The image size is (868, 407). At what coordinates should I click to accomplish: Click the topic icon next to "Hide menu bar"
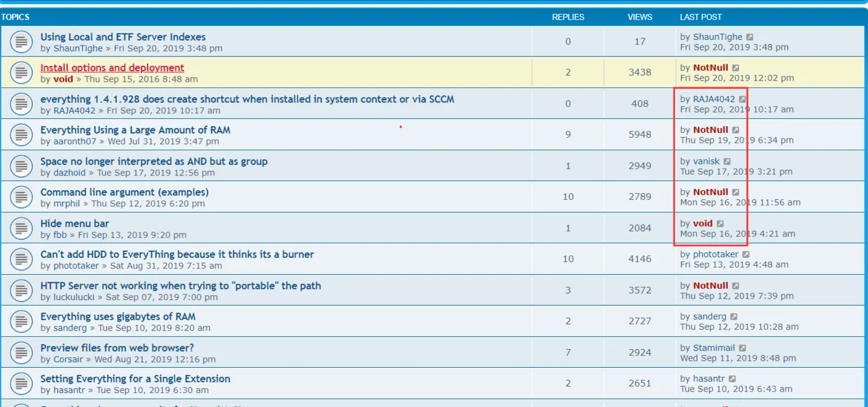[x=22, y=228]
